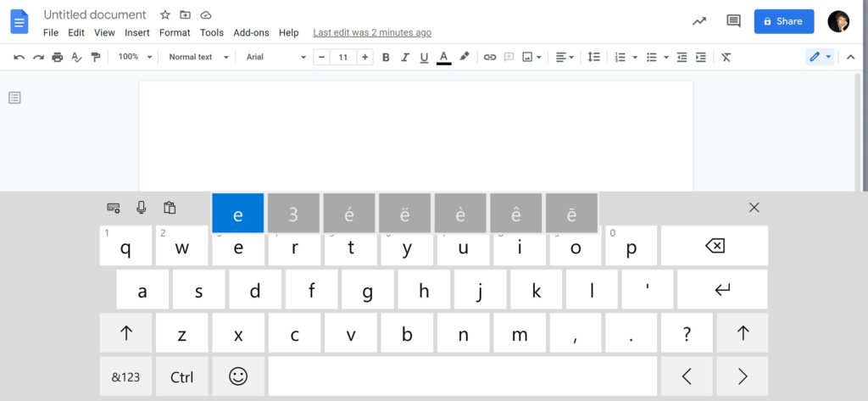This screenshot has height=401, width=868.
Task: Click the Share button
Action: click(x=784, y=21)
